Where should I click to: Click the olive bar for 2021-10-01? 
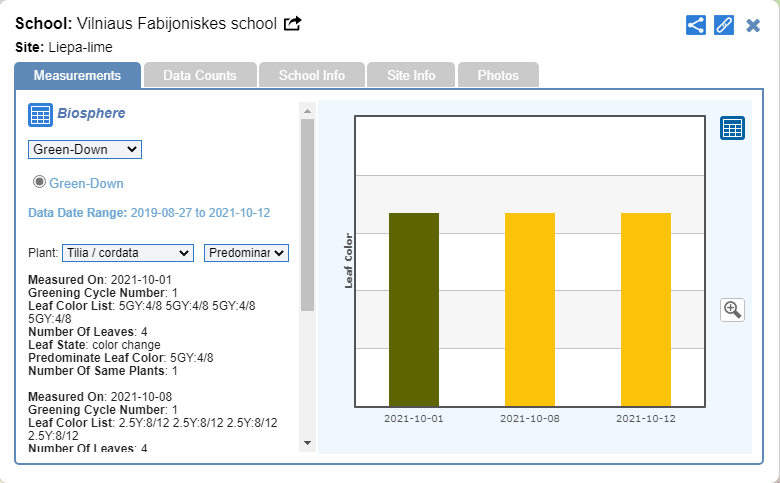point(414,310)
